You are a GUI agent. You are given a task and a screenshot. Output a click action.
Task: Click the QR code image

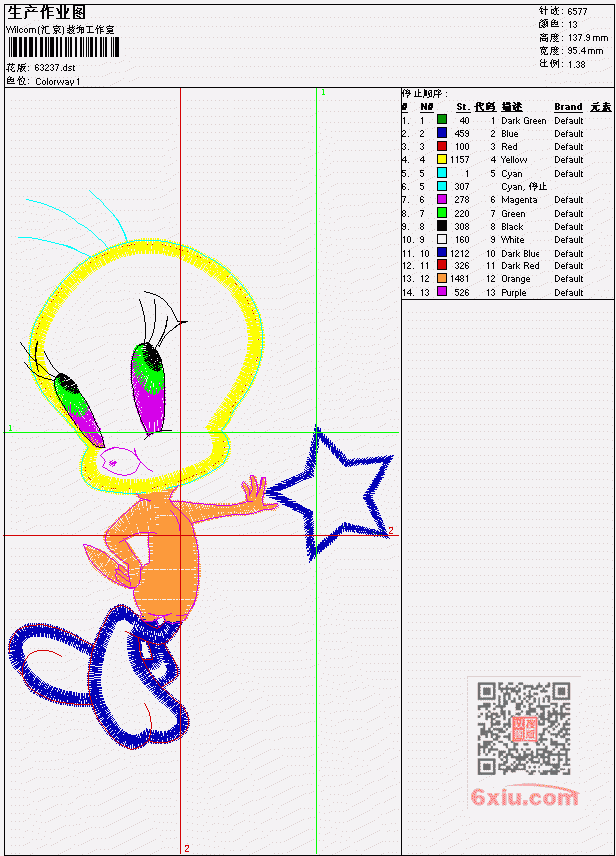[524, 728]
